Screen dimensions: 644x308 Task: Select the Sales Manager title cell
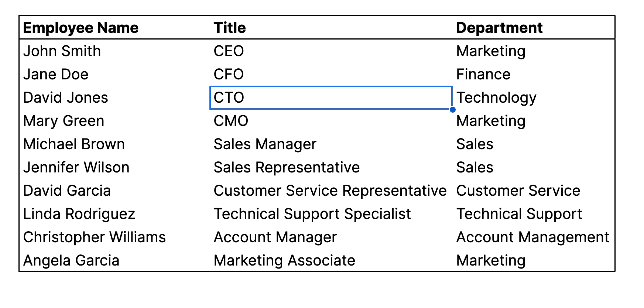click(x=331, y=144)
